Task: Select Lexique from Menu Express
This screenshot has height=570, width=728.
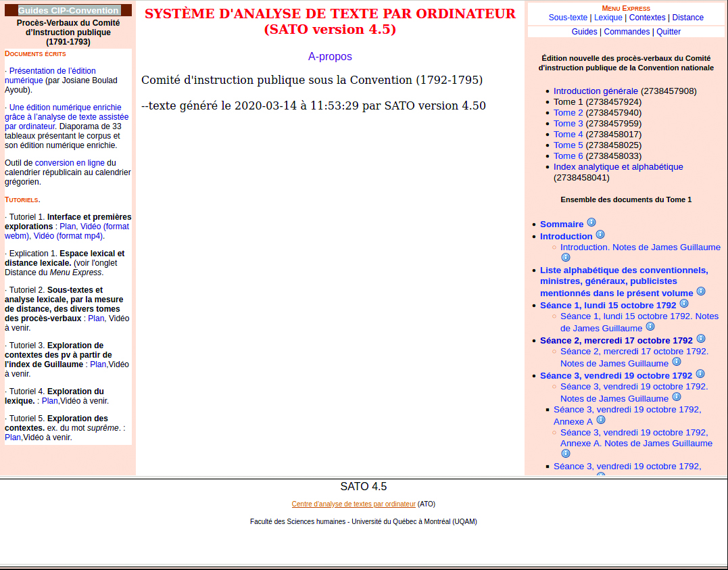Action: [608, 18]
